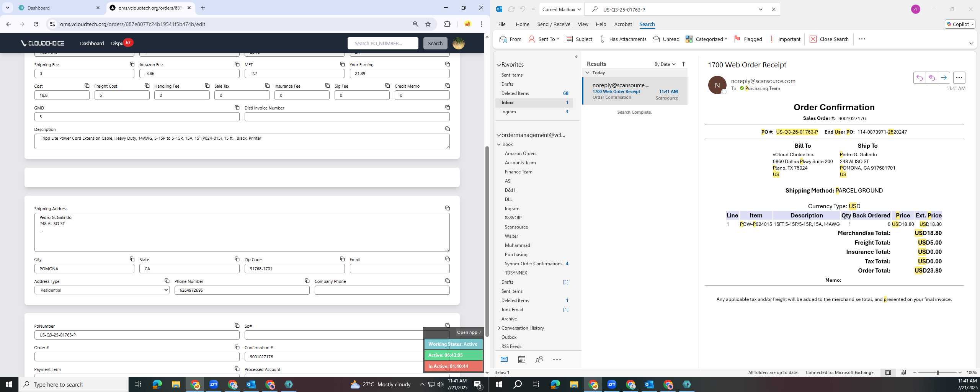Adjust the Outlook zoom slider

[938, 372]
